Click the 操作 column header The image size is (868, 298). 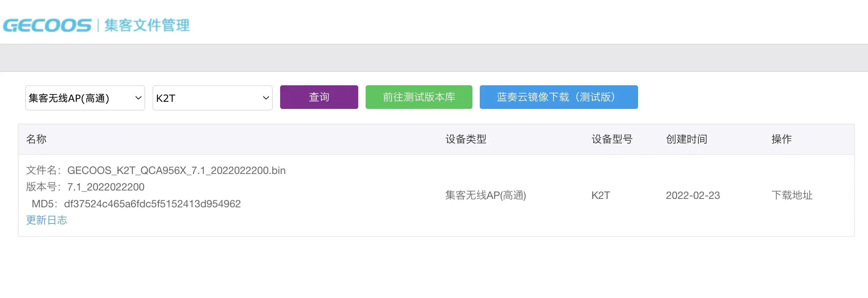click(x=781, y=139)
